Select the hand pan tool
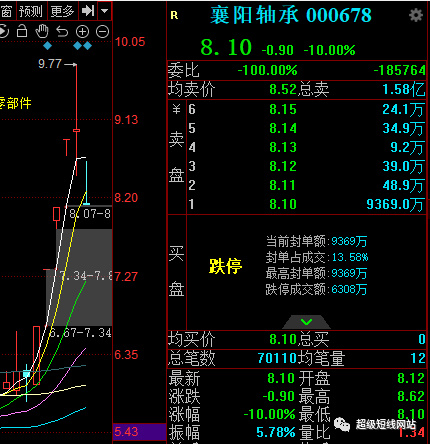This screenshot has height=444, width=430. (x=42, y=31)
